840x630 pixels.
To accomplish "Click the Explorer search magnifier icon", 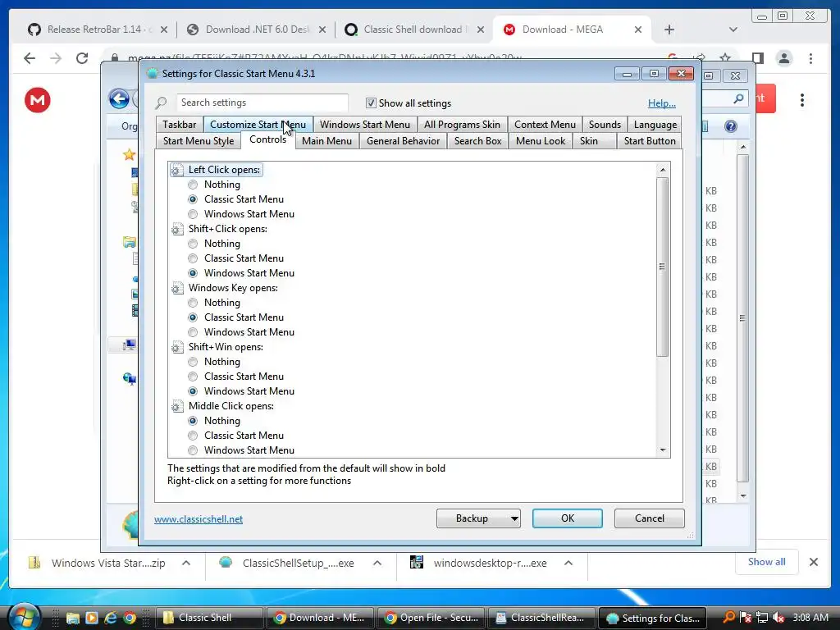I will pyautogui.click(x=739, y=98).
